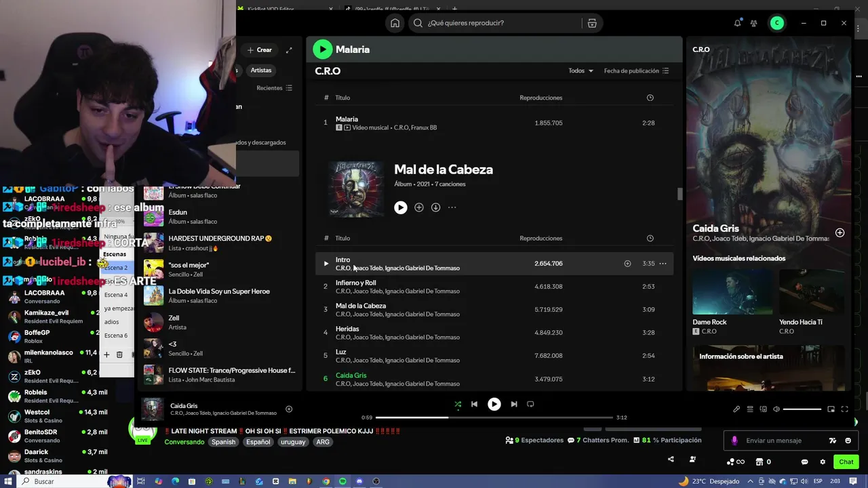868x488 pixels.
Task: Select the Mal de la Cabeza track title
Action: (361, 306)
